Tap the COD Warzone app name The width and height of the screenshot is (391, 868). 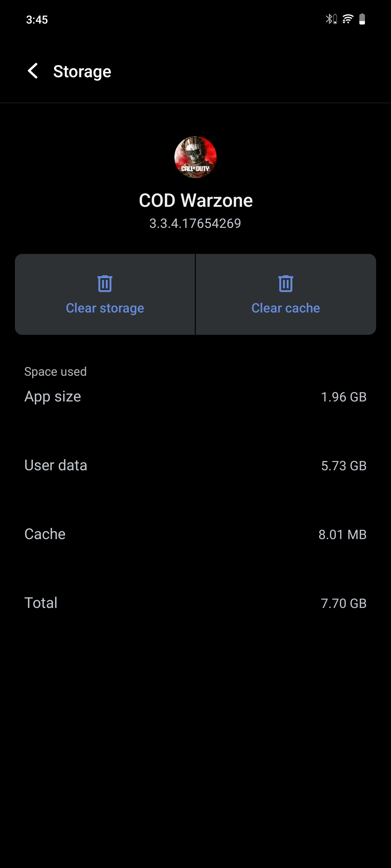point(196,201)
